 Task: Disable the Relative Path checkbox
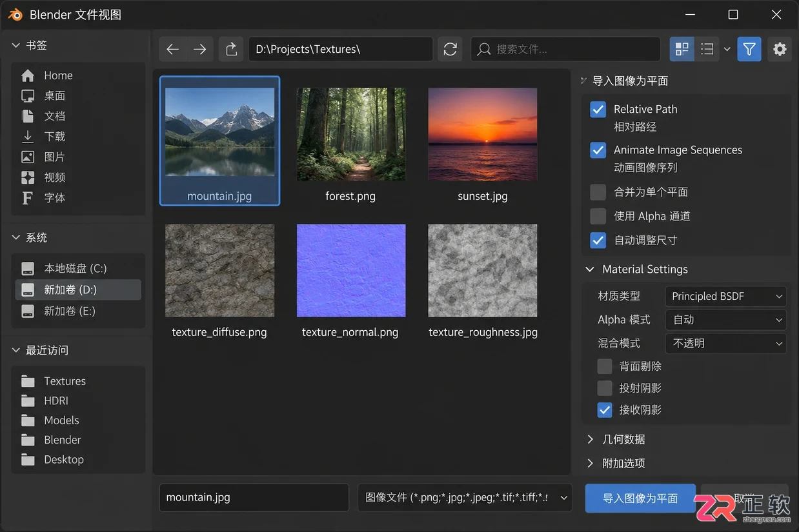pos(598,110)
